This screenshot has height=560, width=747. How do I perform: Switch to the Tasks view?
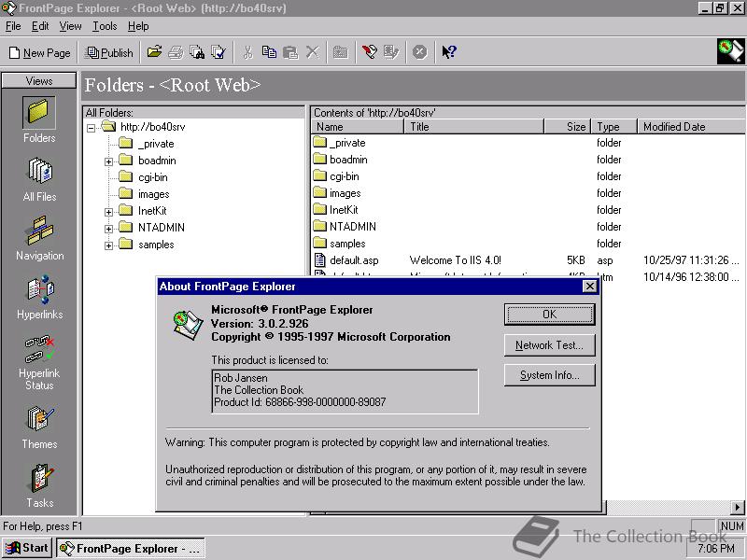point(40,485)
